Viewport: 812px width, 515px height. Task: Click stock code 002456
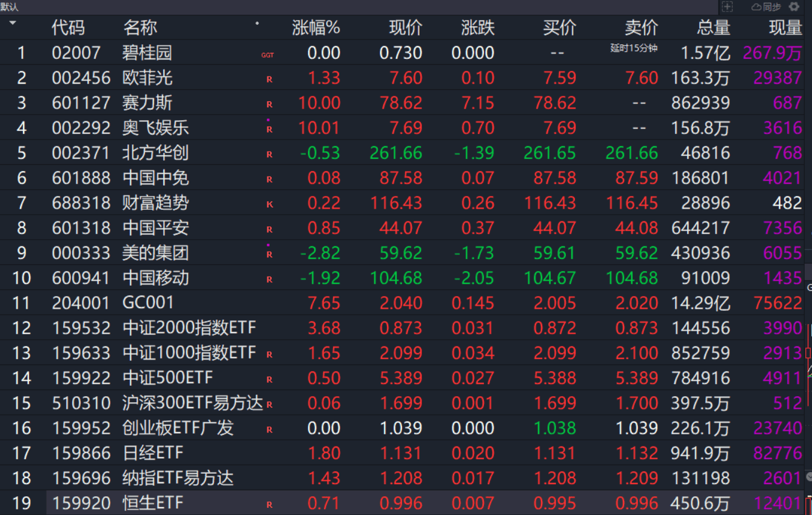click(x=81, y=78)
